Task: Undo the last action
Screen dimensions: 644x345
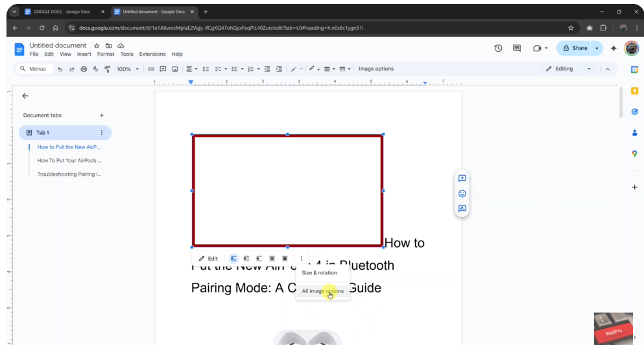Action: [x=60, y=69]
